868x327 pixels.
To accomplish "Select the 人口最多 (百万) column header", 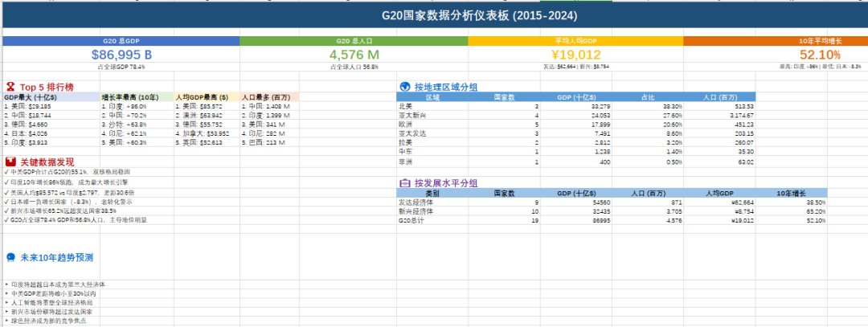I will tap(269, 97).
